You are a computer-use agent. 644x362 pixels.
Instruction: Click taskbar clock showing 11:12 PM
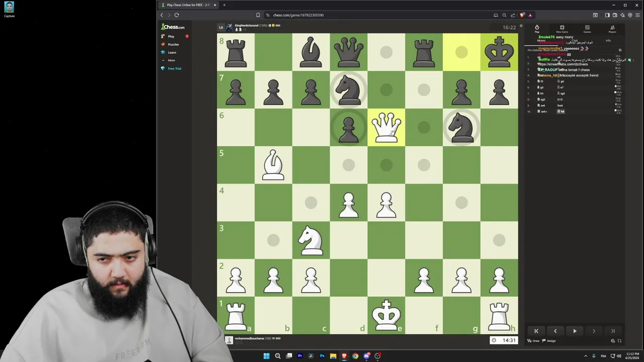tap(632, 356)
